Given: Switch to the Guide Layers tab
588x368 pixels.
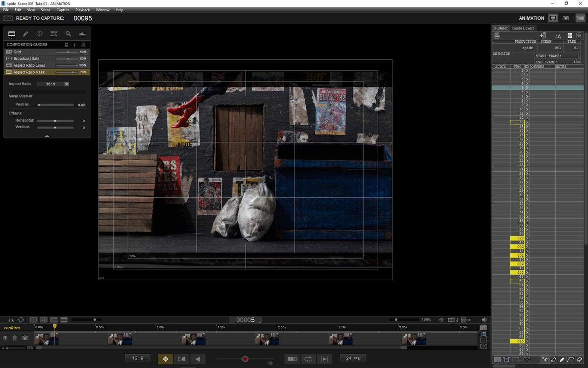Looking at the screenshot, I should coord(523,28).
